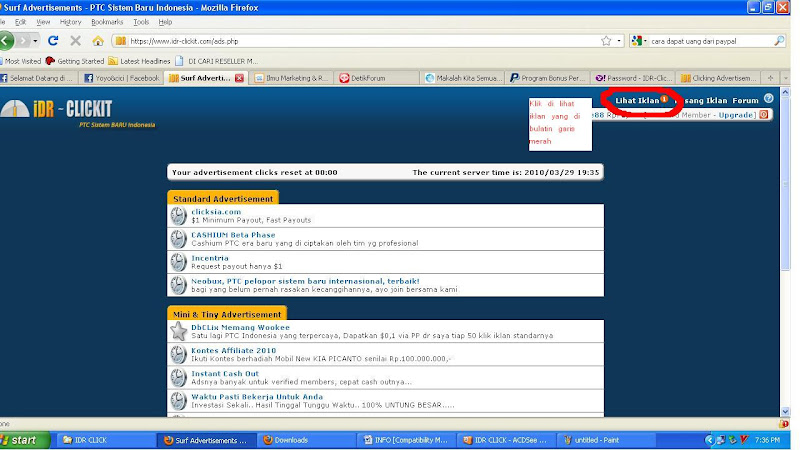Go to Home with the house icon
The image size is (800, 450).
98,41
